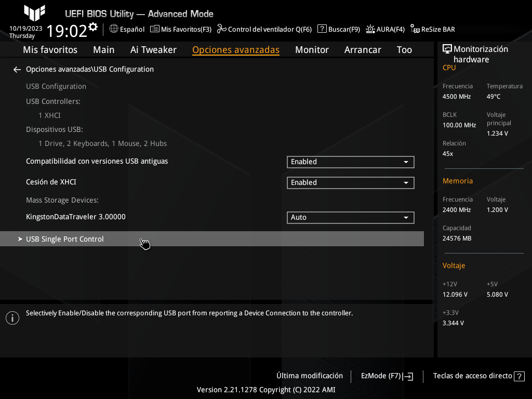Open AURA lighting icon
Screen dimensions: 532x399
(370, 29)
